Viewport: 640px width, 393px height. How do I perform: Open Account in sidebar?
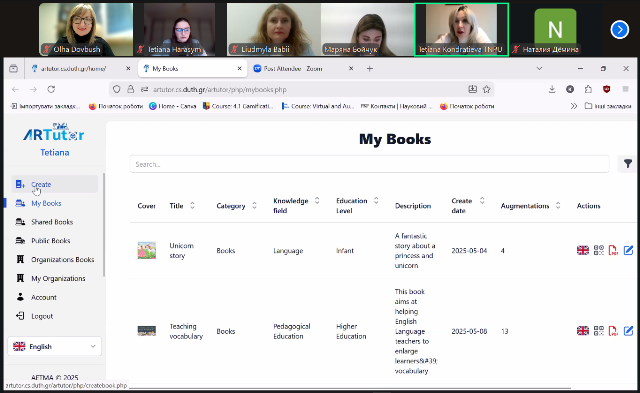[x=55, y=297]
